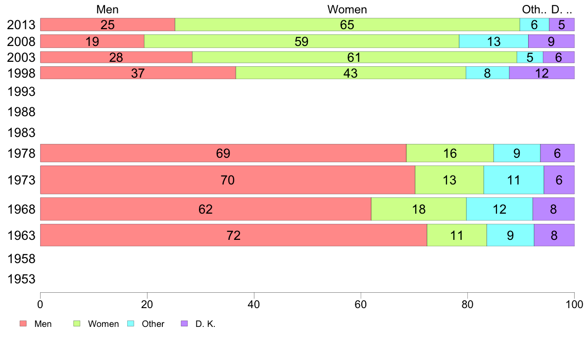Viewport: 588px width, 364px height.
Task: Select the 1968 Women segment labeled 18
Action: click(418, 209)
